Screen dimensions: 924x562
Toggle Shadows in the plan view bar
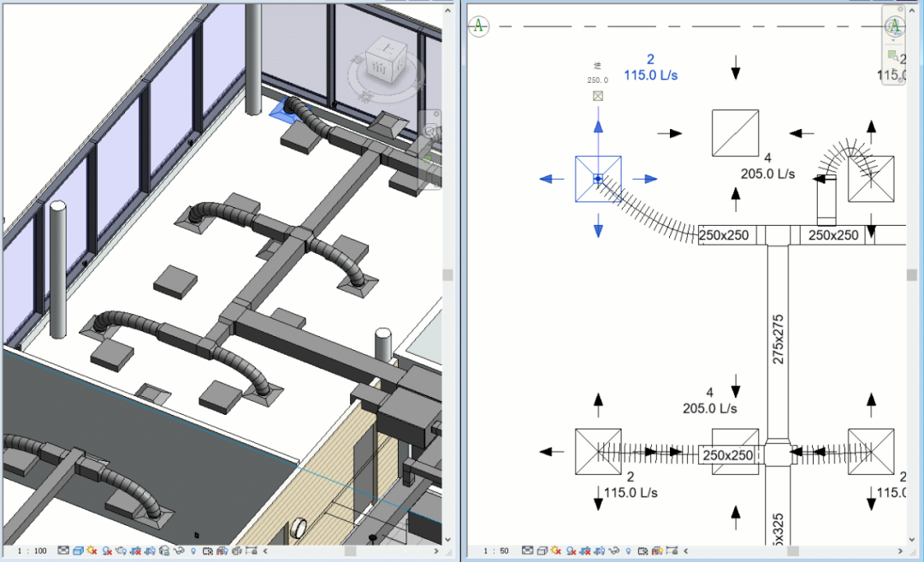pyautogui.click(x=572, y=552)
